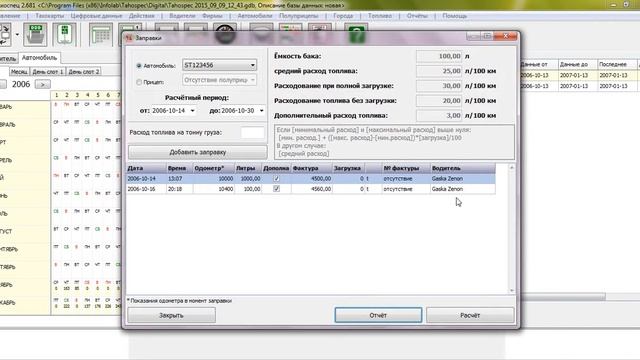Toggle Дополна checkbox in 2006-10-16 row
This screenshot has width=640, height=360.
click(276, 189)
